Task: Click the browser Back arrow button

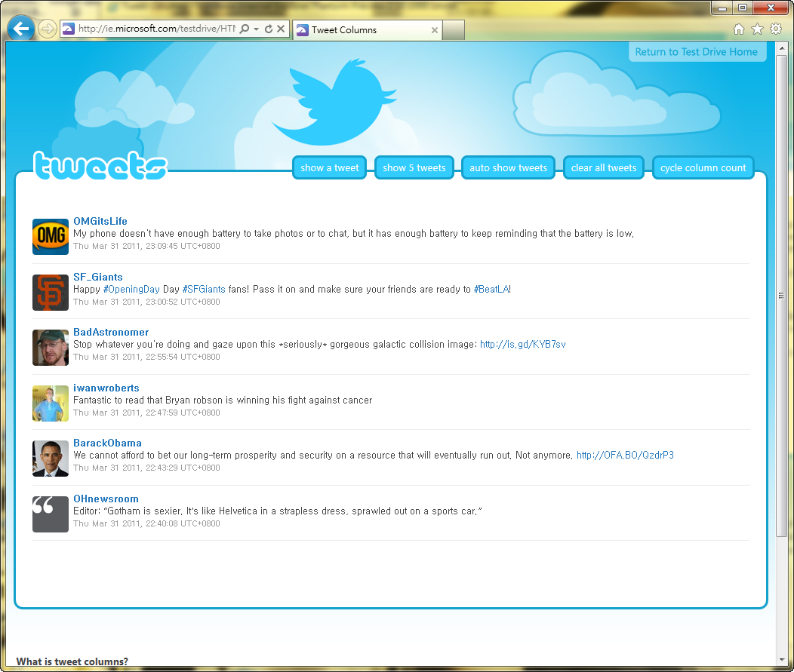Action: tap(20, 29)
